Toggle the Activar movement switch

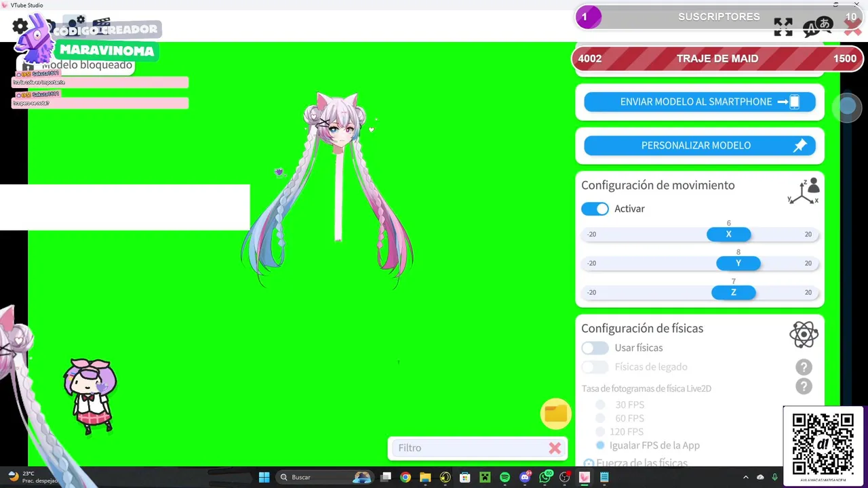click(x=595, y=209)
